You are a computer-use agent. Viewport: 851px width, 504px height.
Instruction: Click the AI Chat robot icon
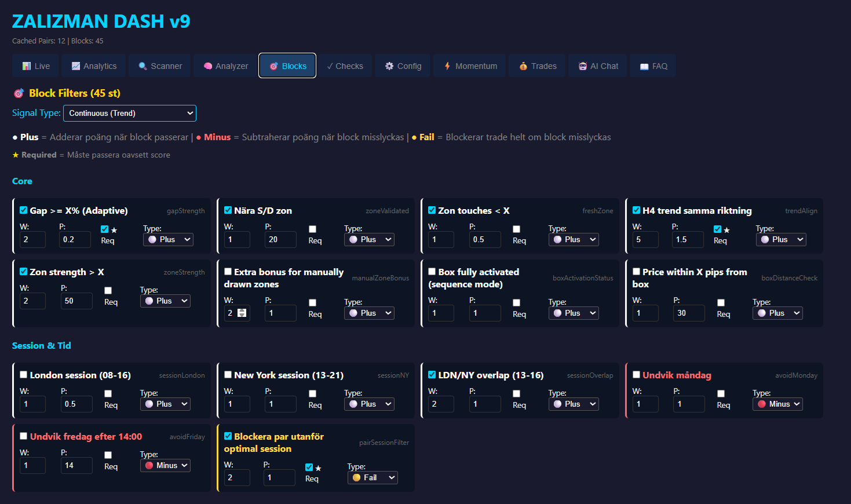pos(582,66)
